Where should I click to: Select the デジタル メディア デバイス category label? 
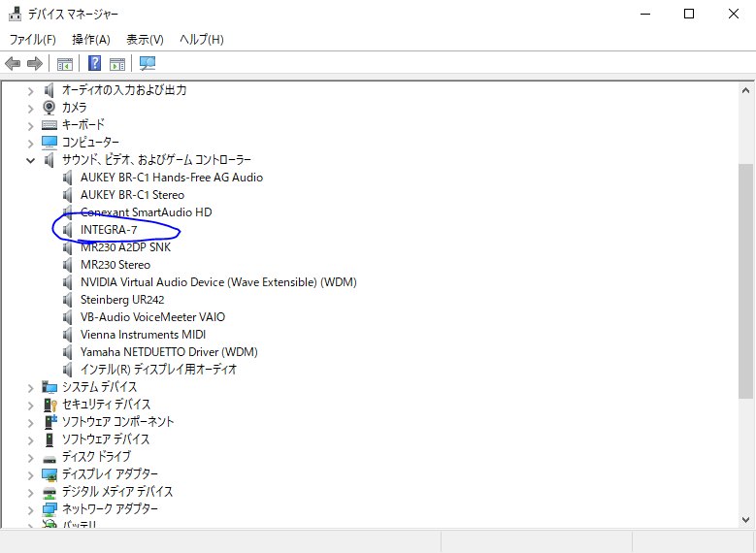tap(117, 492)
